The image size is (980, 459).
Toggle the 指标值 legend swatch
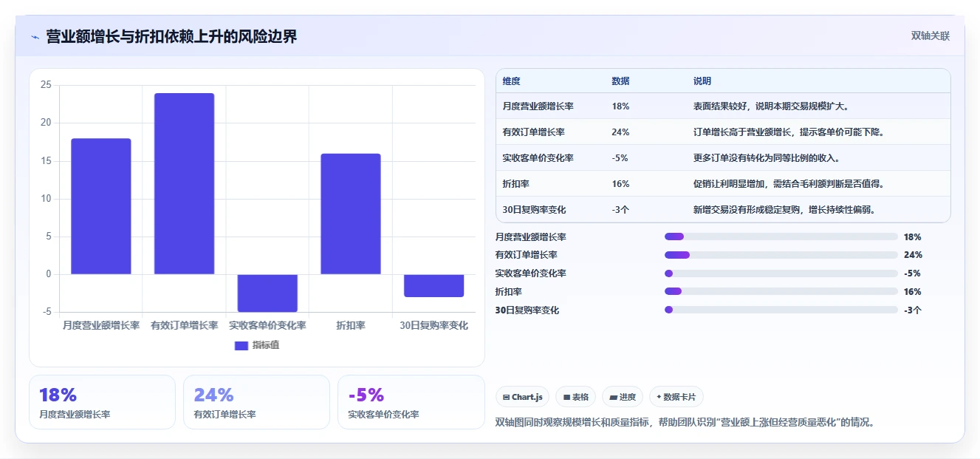241,345
